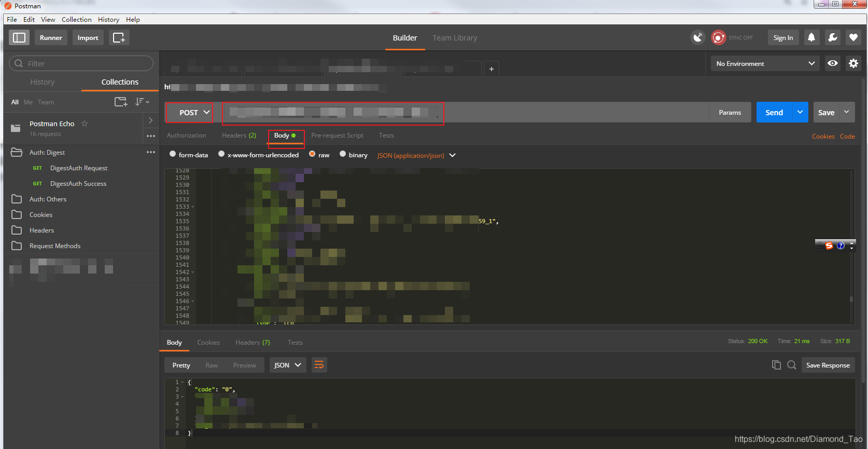Viewport: 868px width, 449px height.
Task: Toggle the sidebar visibility icon
Action: [19, 37]
